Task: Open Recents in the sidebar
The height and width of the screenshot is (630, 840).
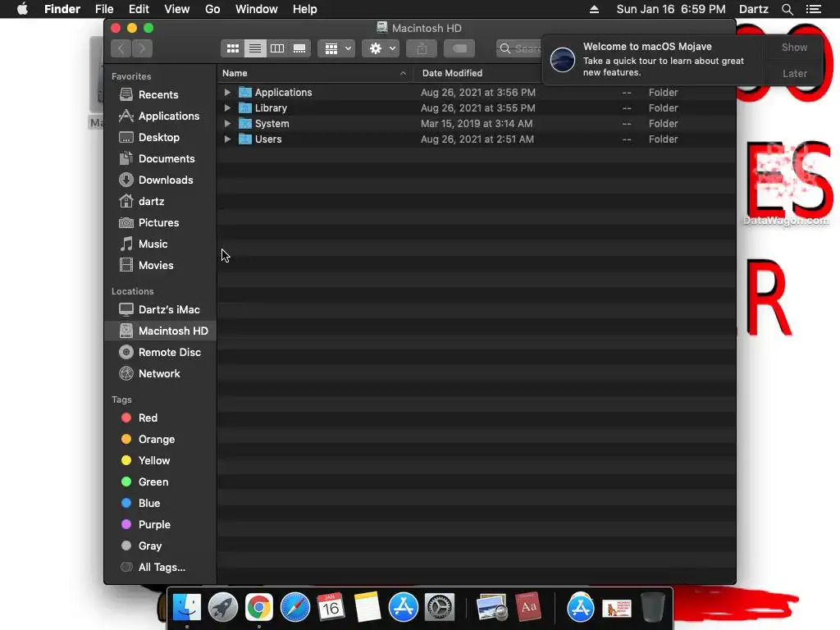Action: click(x=160, y=95)
